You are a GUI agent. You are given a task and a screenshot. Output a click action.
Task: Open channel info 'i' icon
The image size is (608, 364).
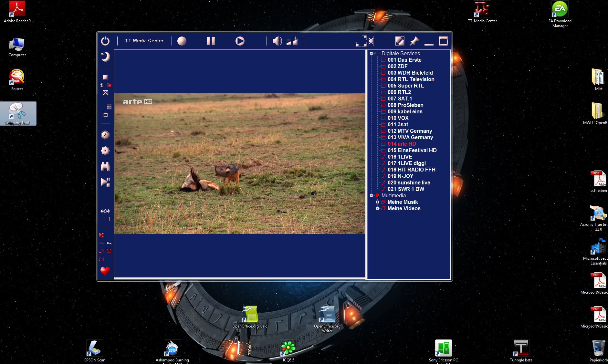pos(102,85)
